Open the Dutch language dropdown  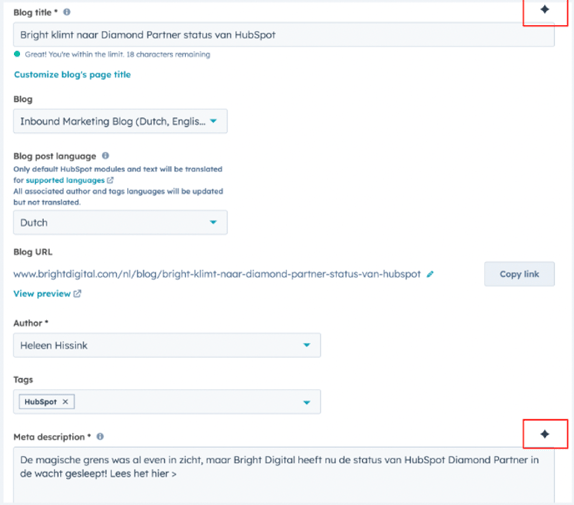coord(120,222)
